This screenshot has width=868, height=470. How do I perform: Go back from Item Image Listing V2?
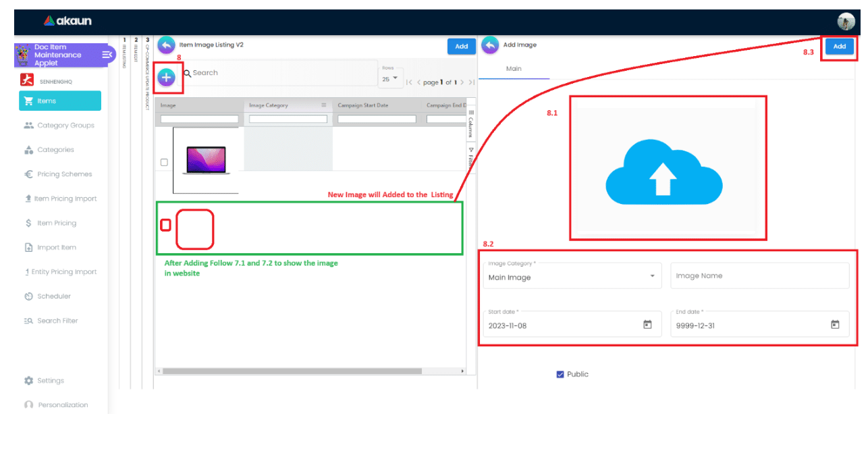pyautogui.click(x=166, y=45)
